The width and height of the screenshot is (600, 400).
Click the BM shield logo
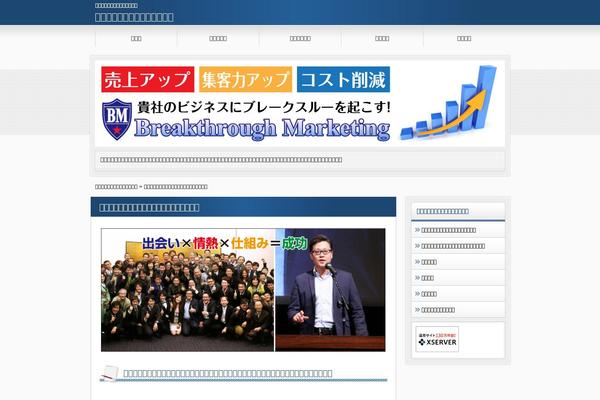tap(117, 119)
